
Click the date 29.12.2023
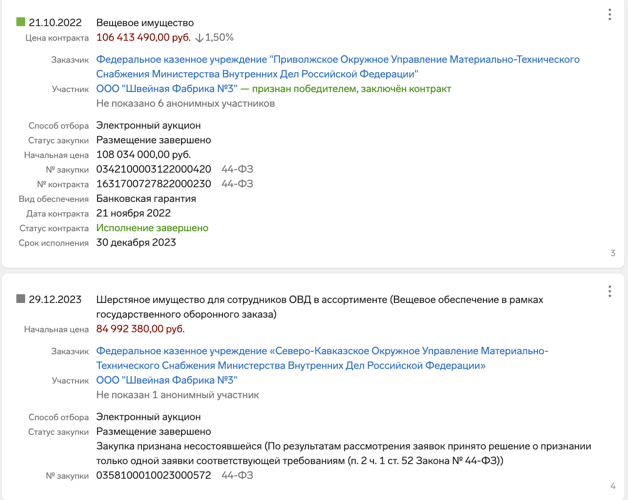pos(55,299)
